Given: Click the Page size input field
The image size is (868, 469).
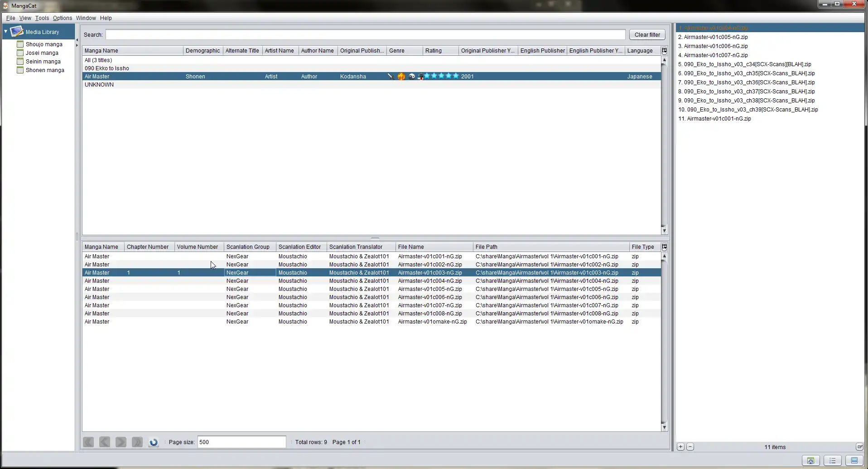Looking at the screenshot, I should pos(241,442).
